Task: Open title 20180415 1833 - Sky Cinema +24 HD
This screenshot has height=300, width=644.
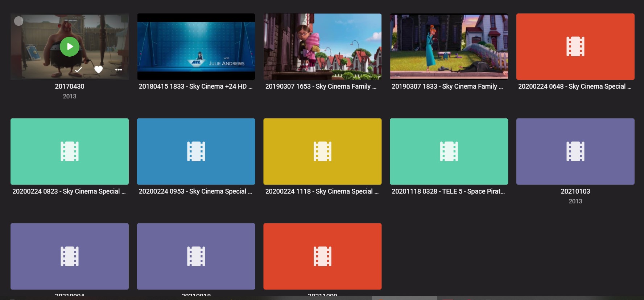Action: (x=196, y=86)
